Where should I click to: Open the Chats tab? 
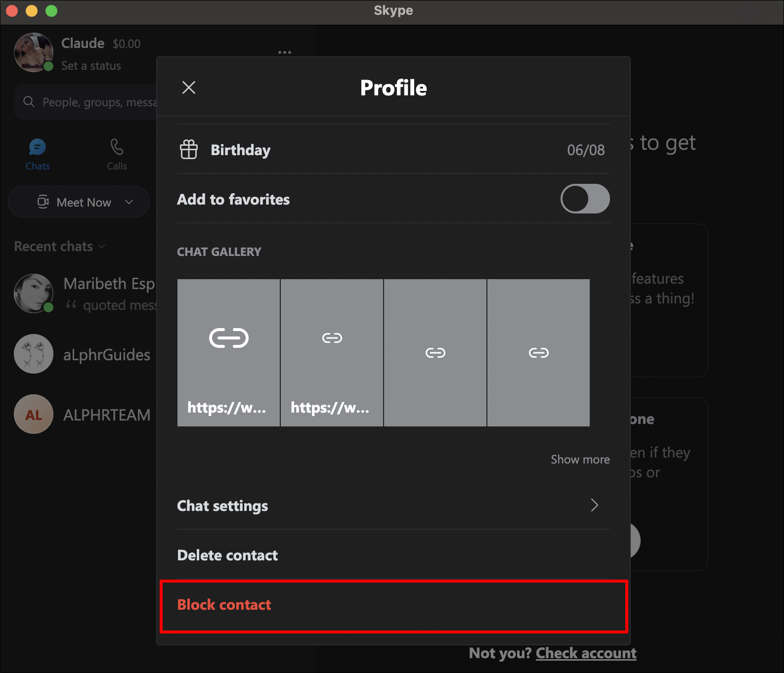coord(38,154)
